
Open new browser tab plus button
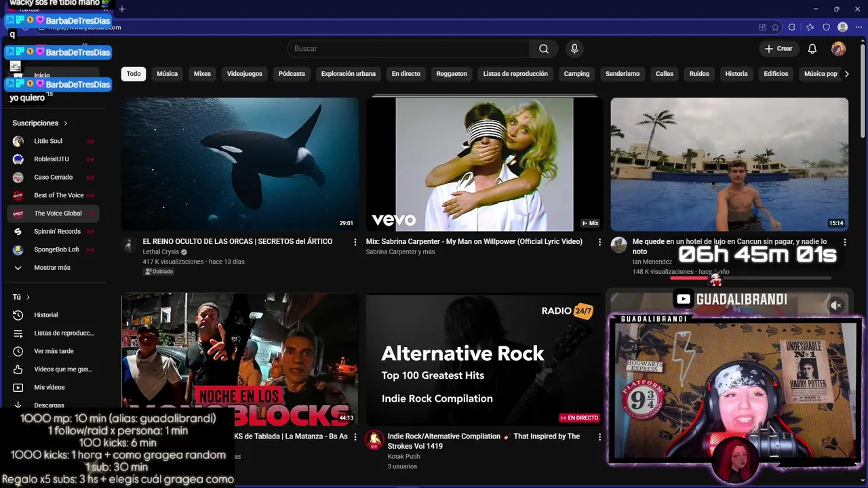pos(122,9)
